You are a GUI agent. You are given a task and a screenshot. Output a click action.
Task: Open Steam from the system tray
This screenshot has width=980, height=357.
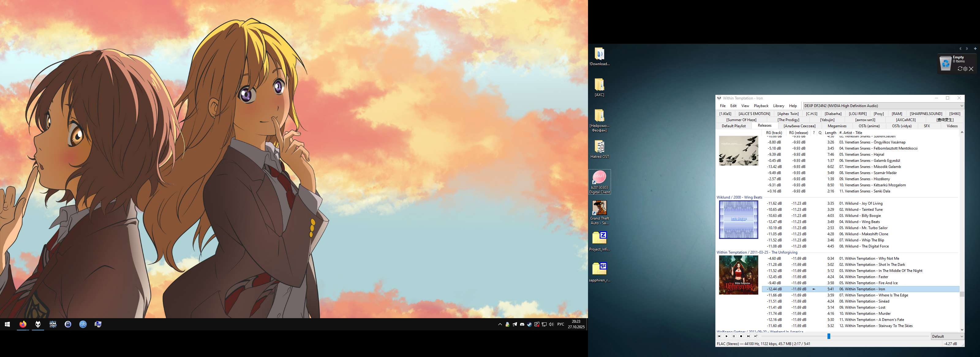tap(529, 324)
